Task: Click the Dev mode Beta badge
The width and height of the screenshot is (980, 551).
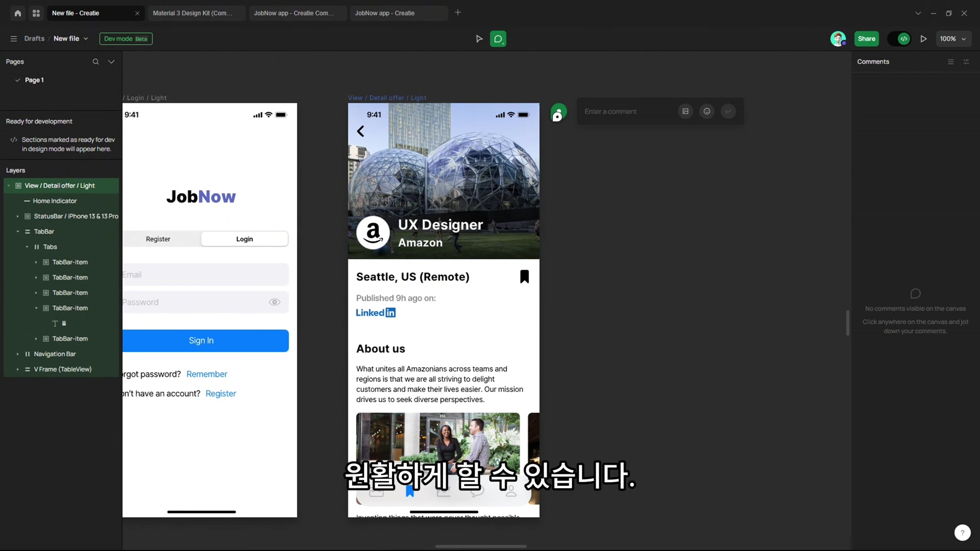Action: [126, 39]
